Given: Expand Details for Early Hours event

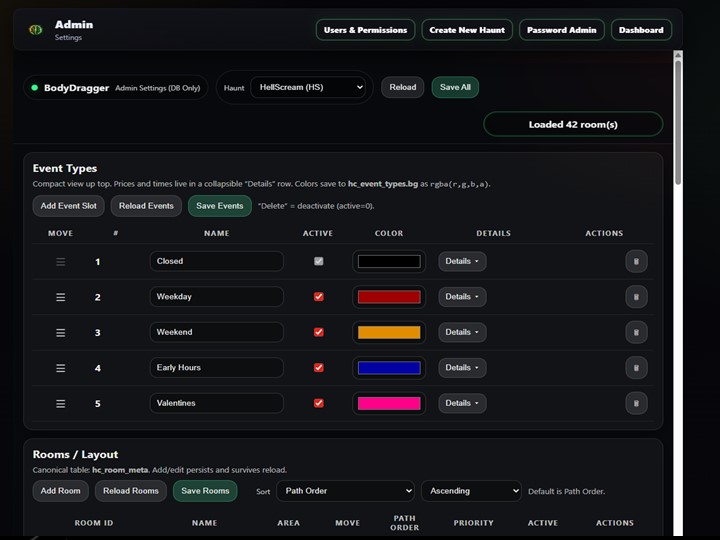Looking at the screenshot, I should pos(462,367).
